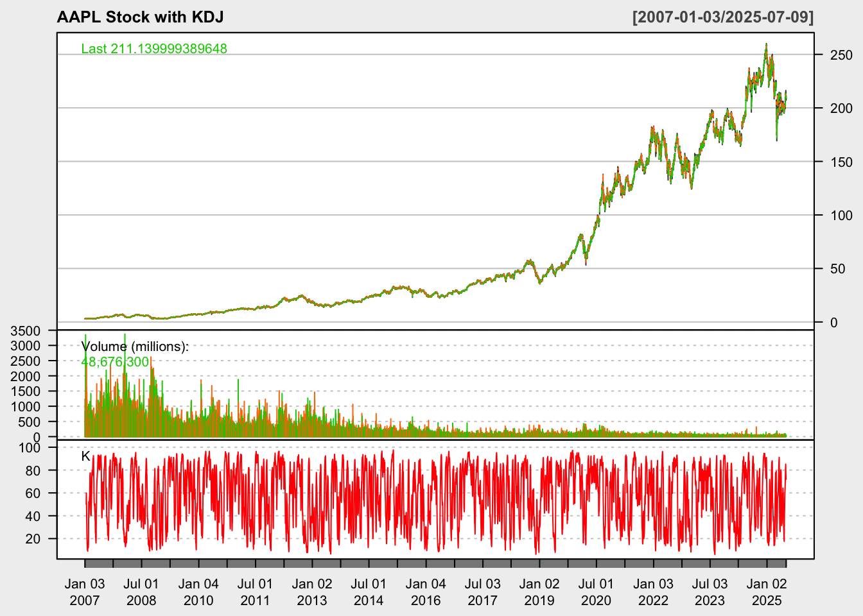Click the 200 price axis label
Image resolution: width=863 pixels, height=616 pixels.
[841, 108]
